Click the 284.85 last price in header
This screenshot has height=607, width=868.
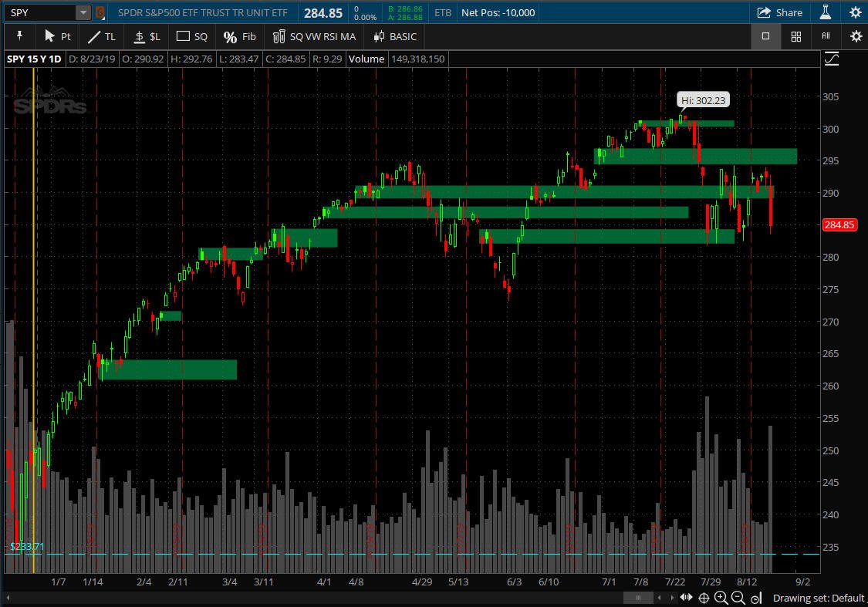point(323,13)
